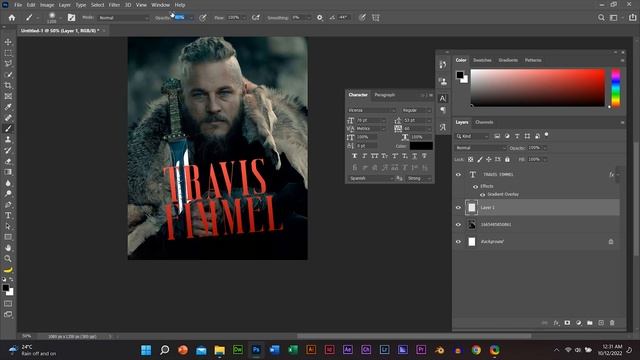Click the foreground color swatch in Color panel

click(460, 75)
